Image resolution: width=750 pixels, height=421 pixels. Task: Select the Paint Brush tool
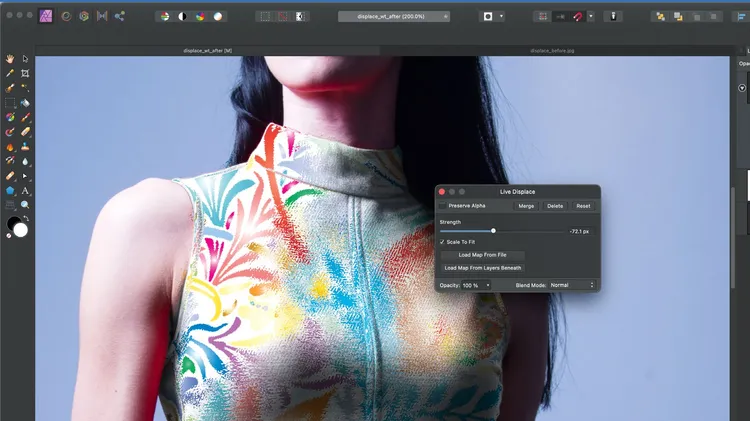click(x=25, y=117)
